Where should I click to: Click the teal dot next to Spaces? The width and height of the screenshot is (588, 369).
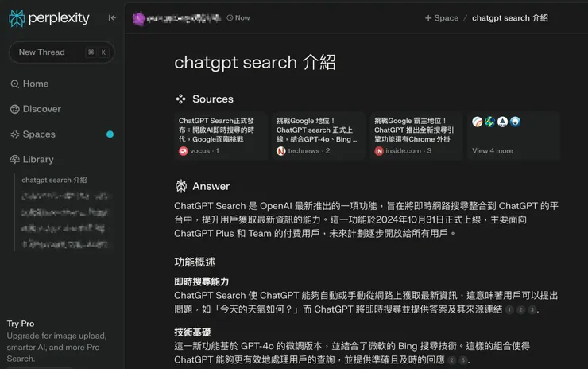tap(110, 134)
